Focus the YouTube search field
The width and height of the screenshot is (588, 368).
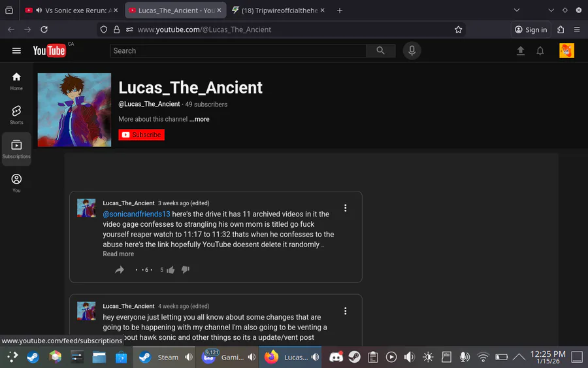pos(238,50)
